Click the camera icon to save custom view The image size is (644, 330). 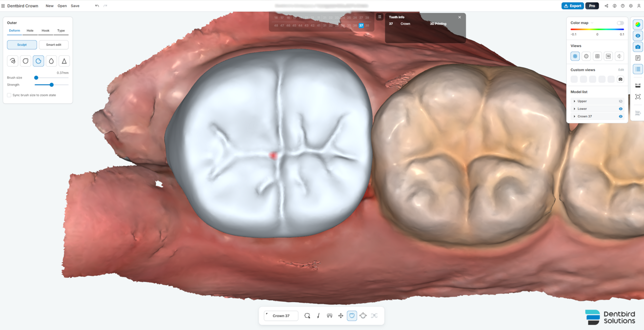(x=620, y=79)
